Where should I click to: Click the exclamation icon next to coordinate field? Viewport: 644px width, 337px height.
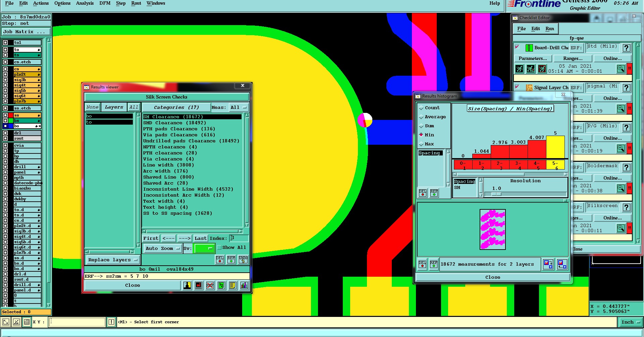pos(111,322)
